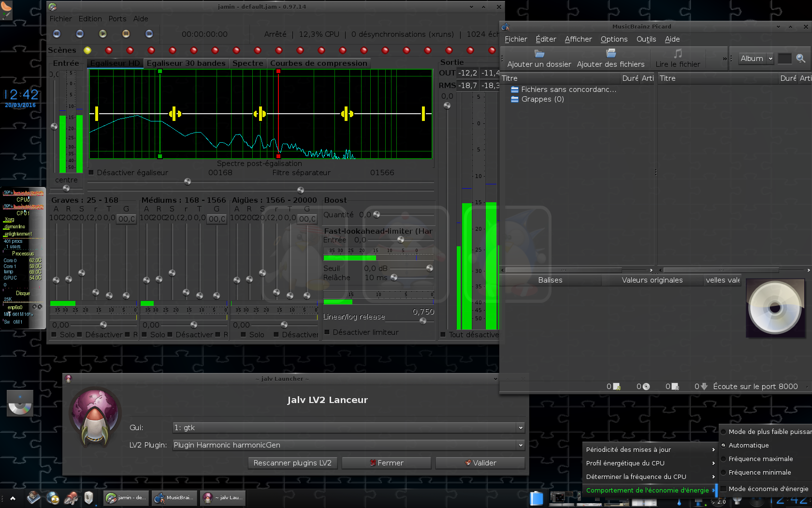Open the Gui dropdown showing 1: gtk
812x508 pixels.
click(x=348, y=428)
